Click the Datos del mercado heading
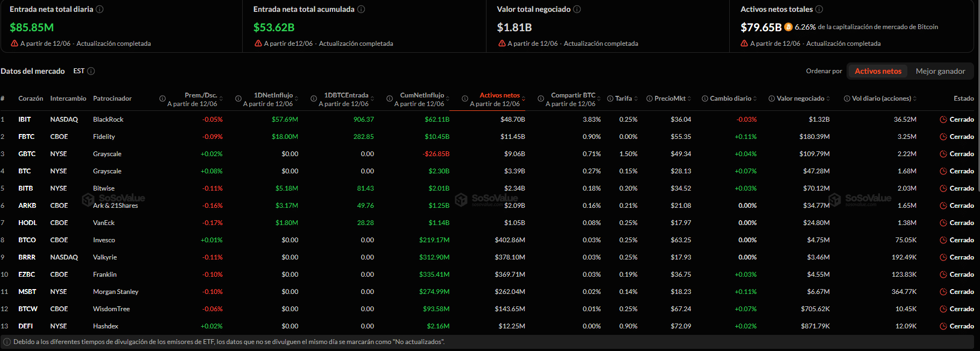The image size is (980, 351). [33, 71]
